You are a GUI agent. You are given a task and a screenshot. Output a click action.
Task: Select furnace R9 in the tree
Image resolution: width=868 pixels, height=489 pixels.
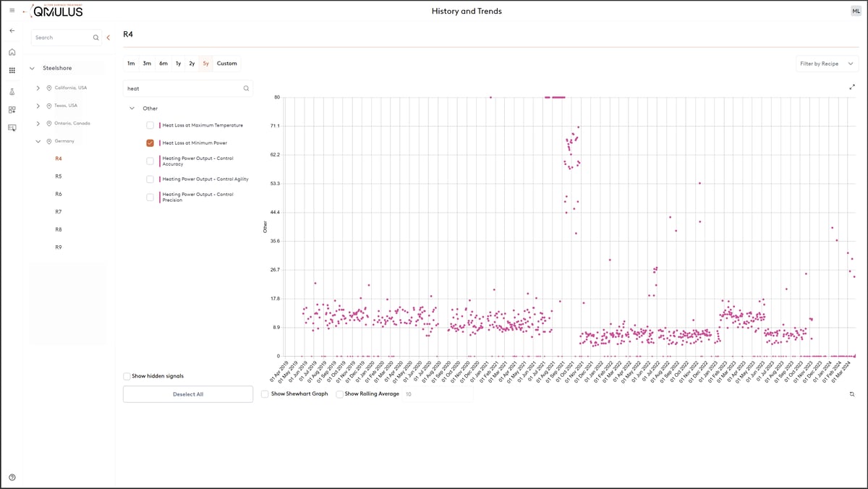tap(59, 247)
